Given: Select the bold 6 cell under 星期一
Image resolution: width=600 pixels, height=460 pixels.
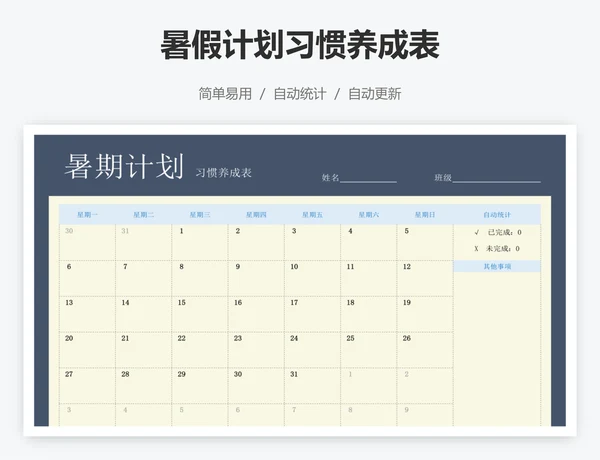Looking at the screenshot, I should [87, 279].
